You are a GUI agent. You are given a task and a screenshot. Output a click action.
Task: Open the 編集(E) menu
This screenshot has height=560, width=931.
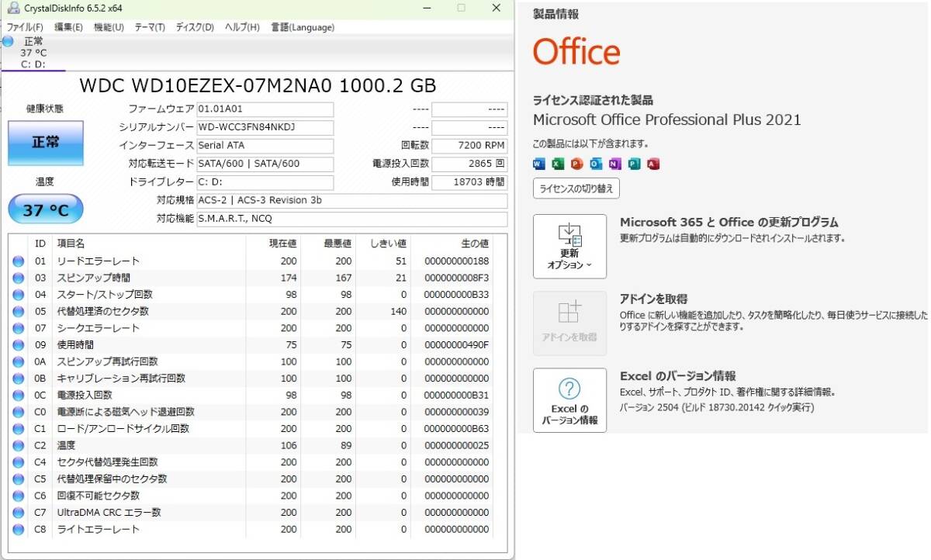tap(68, 27)
